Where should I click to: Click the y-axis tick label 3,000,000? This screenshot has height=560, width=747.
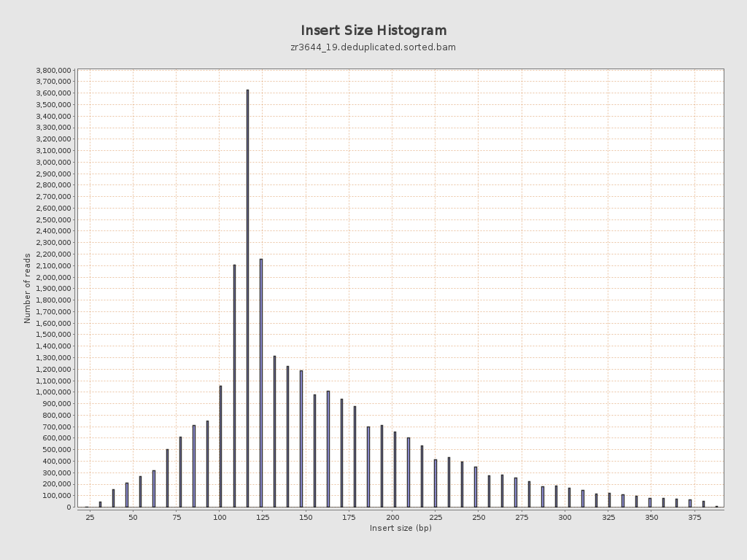click(54, 163)
